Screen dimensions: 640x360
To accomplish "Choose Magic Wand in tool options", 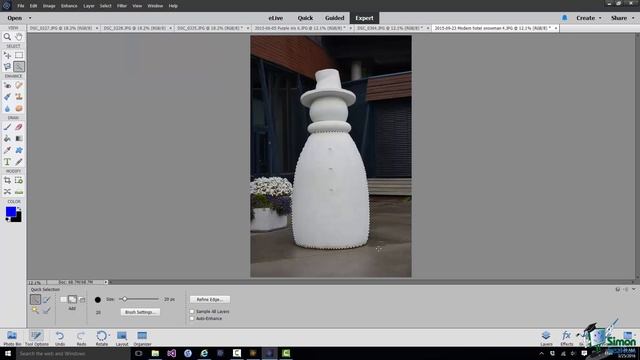I will pos(36,311).
